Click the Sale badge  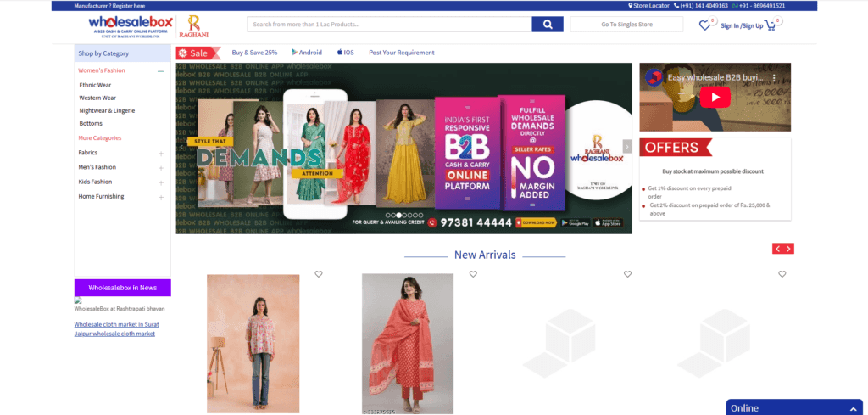[198, 53]
